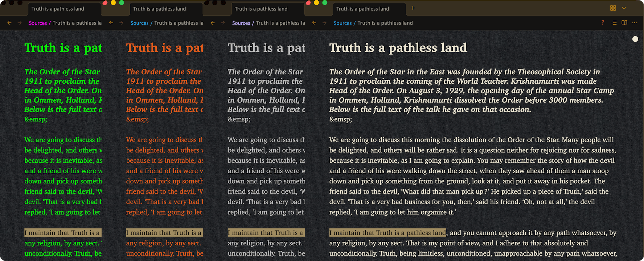
Task: Click the full 'Truth is a pathless land' heading
Action: (x=398, y=48)
